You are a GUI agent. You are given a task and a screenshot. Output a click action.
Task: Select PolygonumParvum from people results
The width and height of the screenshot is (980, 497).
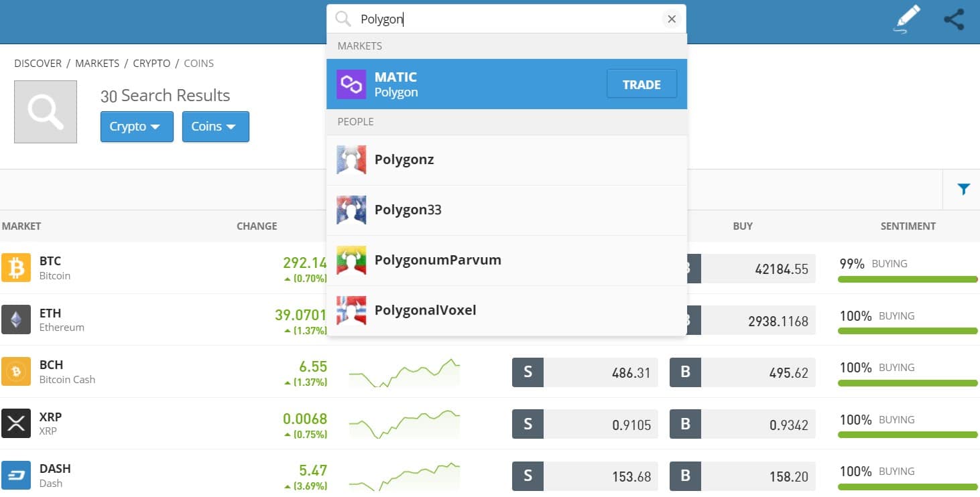[507, 261]
